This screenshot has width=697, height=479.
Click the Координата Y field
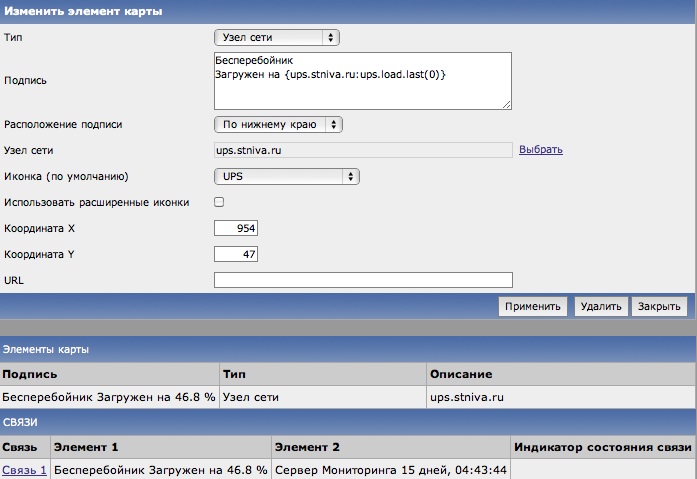click(x=237, y=254)
